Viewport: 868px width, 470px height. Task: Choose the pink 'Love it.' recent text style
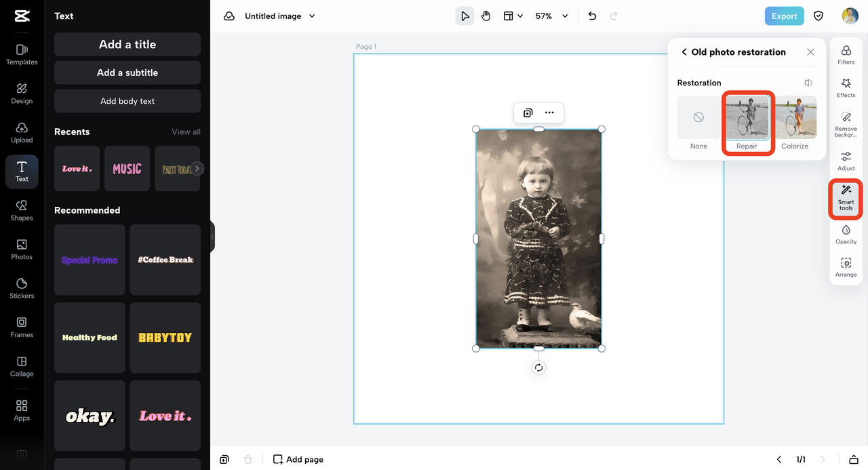pos(77,168)
